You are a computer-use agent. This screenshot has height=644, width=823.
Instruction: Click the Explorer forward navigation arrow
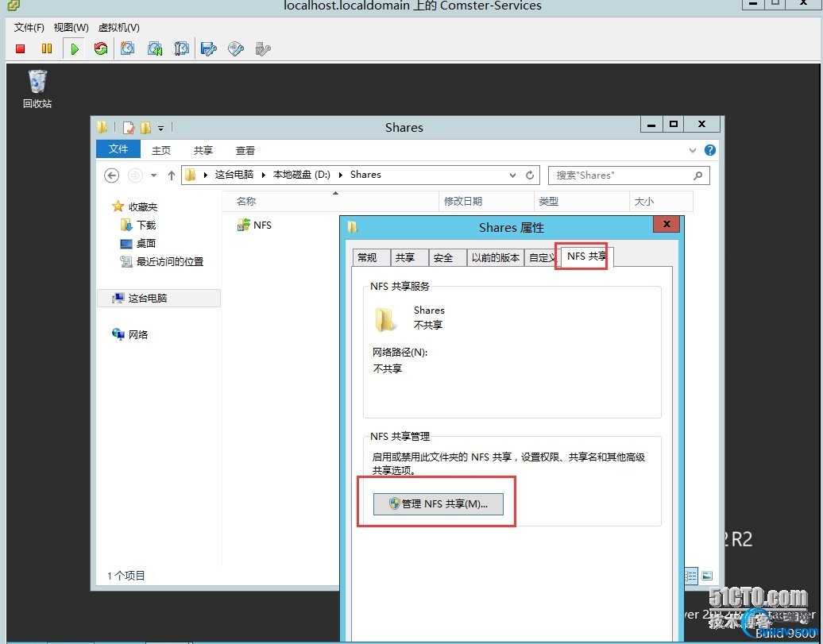(135, 175)
